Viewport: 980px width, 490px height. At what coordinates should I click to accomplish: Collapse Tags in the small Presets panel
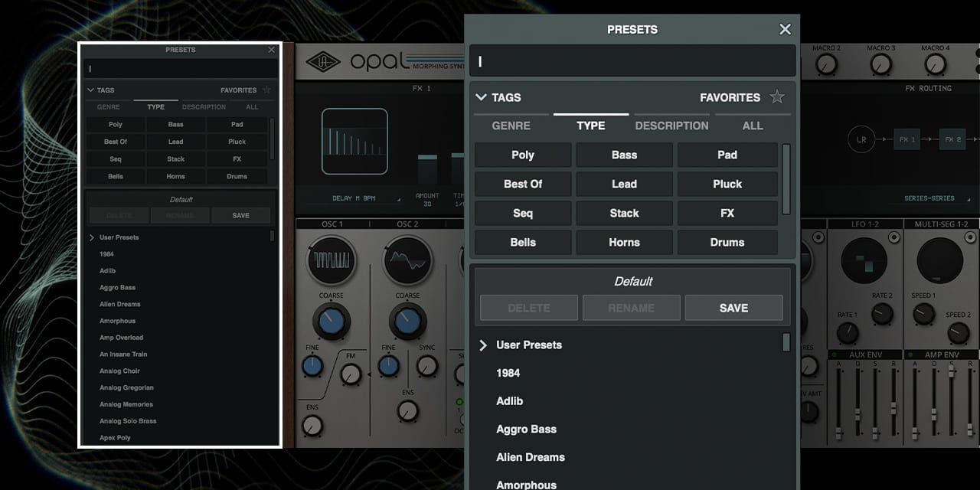tap(91, 90)
